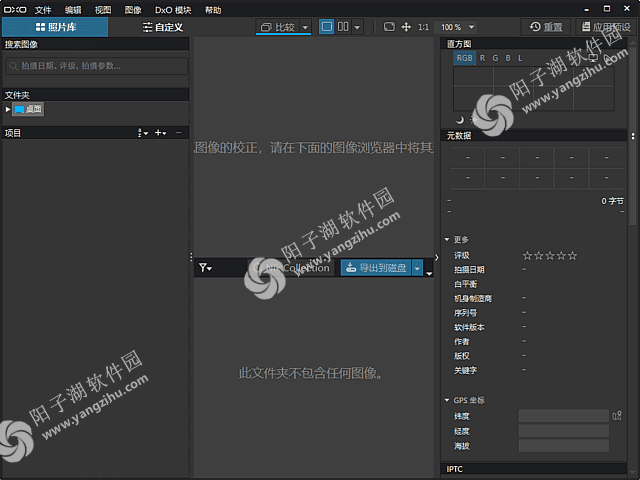640x480 pixels.
Task: Open the DxO 模块 menu
Action: click(173, 10)
